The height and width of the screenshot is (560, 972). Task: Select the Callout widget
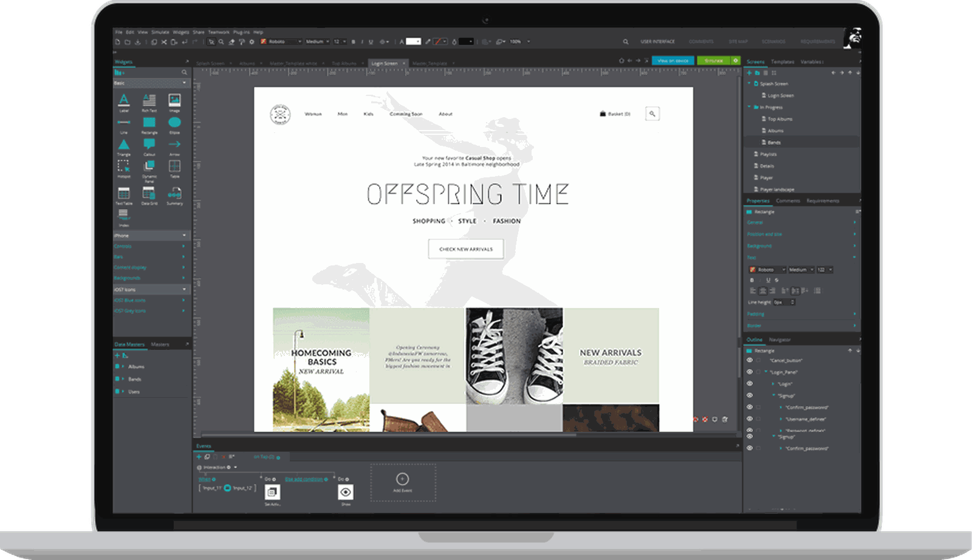click(149, 147)
